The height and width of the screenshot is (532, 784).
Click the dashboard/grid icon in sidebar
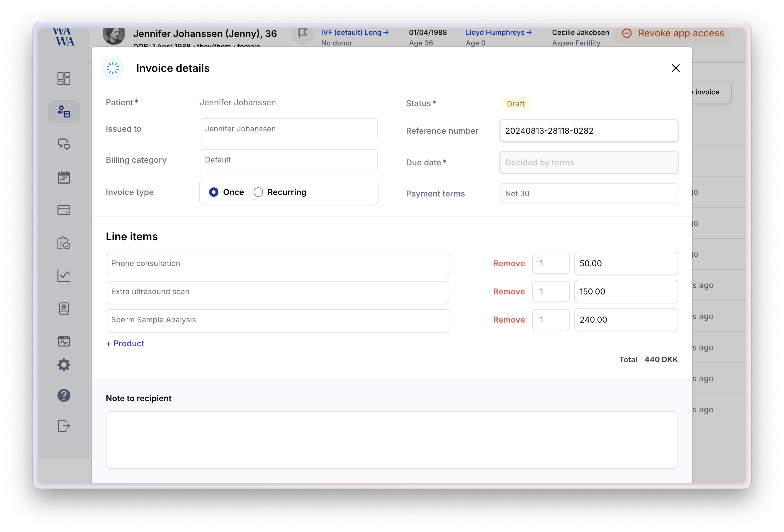point(64,78)
